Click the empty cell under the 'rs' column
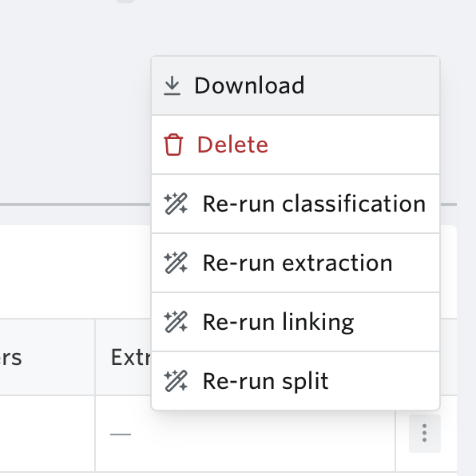 coord(47,434)
